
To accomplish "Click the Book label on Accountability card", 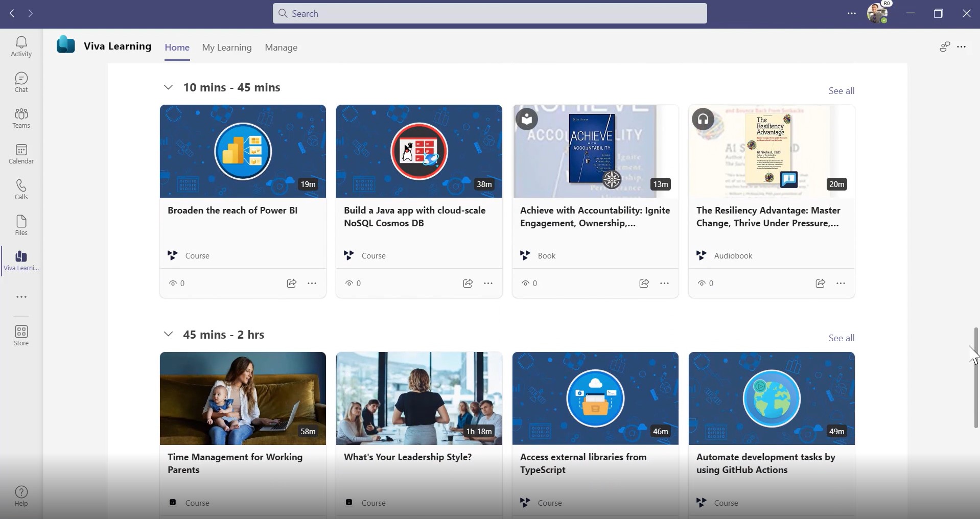I will coord(547,255).
